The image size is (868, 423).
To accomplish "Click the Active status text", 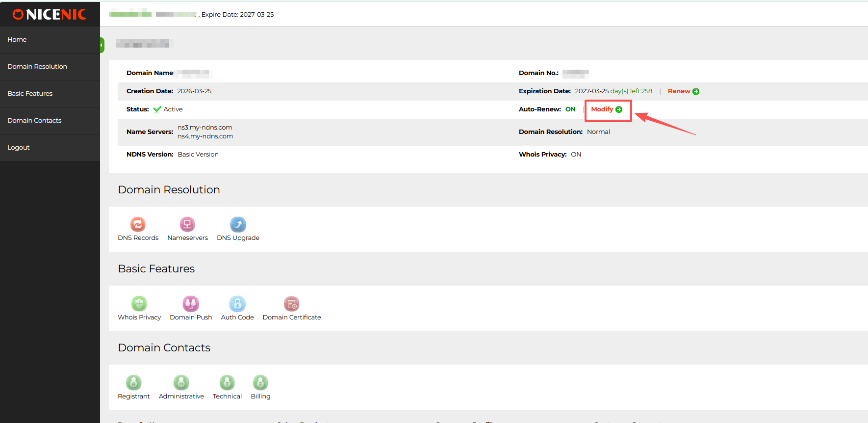I will [x=173, y=109].
